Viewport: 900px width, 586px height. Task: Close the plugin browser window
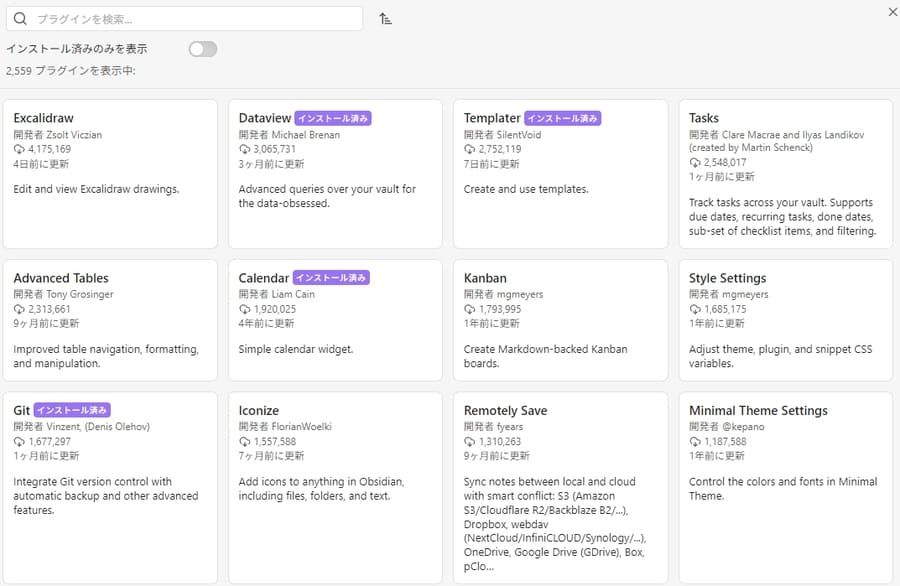893,11
